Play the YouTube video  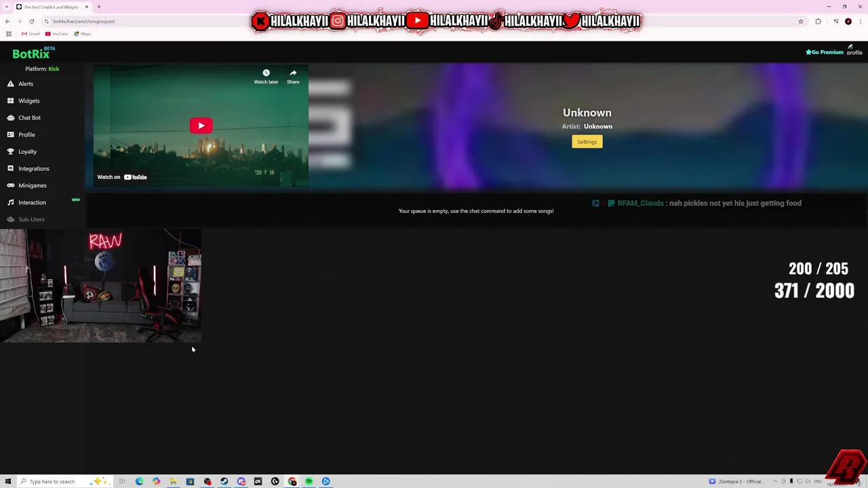pos(201,125)
